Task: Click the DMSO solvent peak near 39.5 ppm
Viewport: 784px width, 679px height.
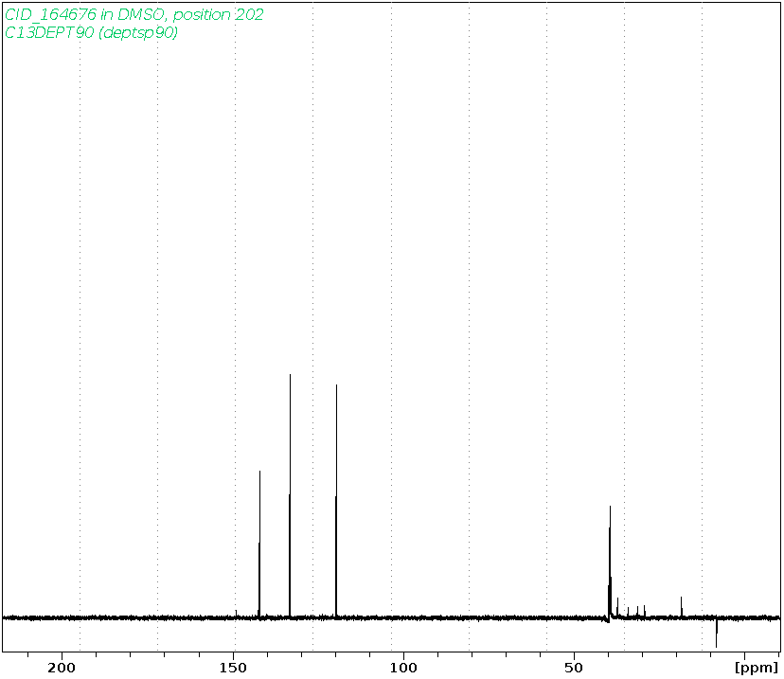Action: point(610,563)
